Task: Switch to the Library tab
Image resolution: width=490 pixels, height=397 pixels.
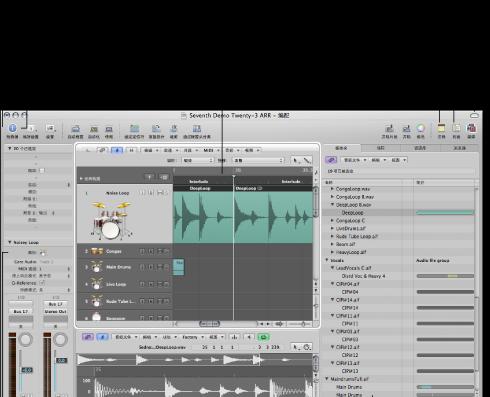Action: click(x=420, y=148)
